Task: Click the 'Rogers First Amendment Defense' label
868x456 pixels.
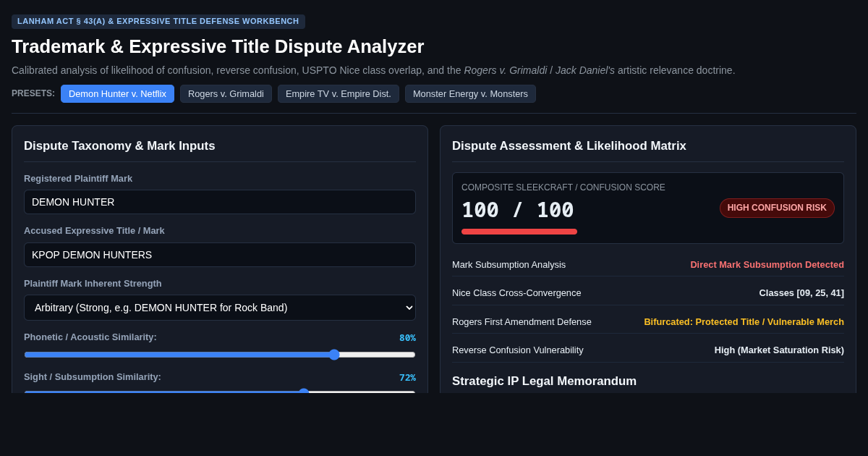Action: [x=522, y=322]
